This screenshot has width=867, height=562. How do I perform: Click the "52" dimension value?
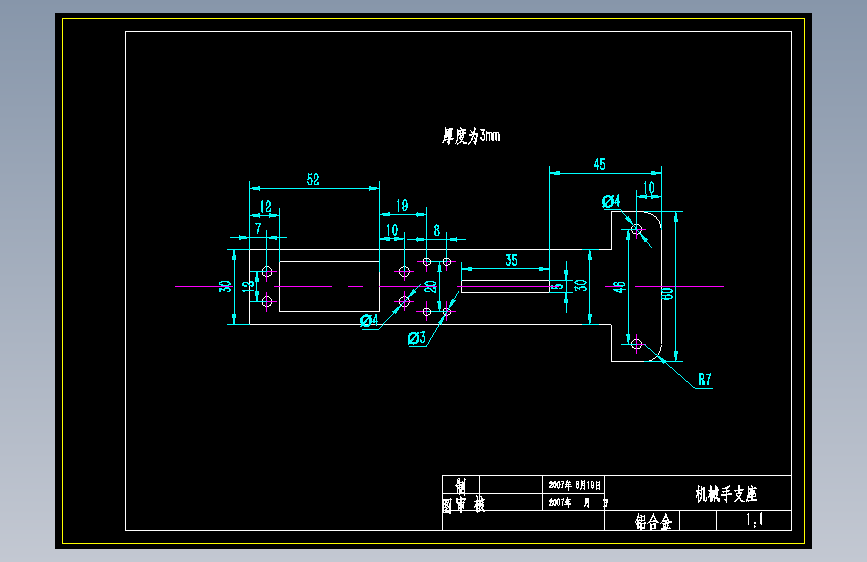click(313, 179)
